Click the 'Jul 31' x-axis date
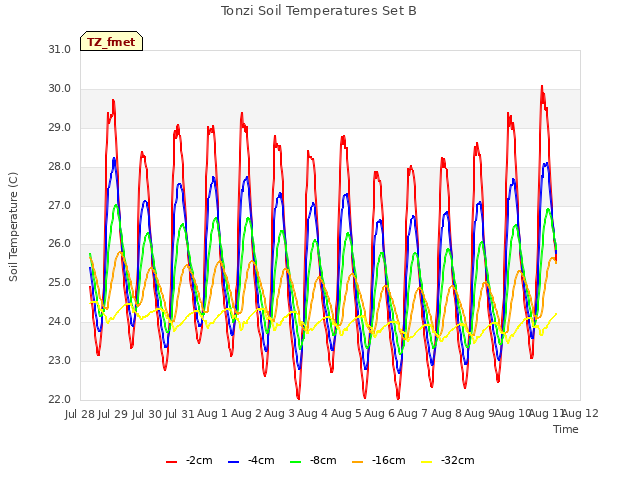 [x=179, y=414]
